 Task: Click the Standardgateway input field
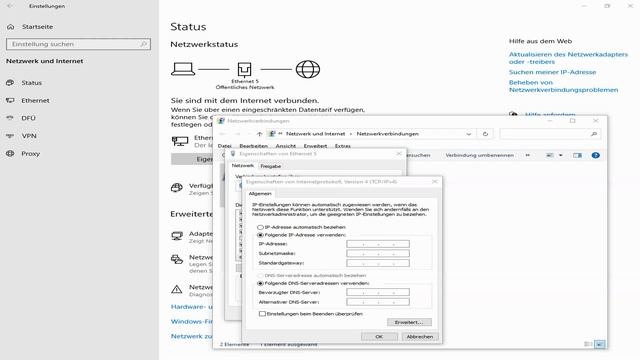click(378, 263)
